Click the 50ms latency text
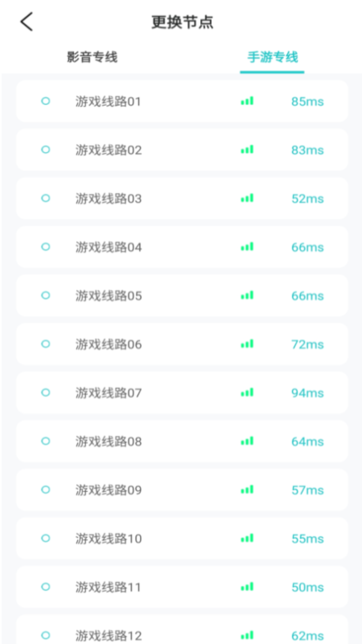 307,587
